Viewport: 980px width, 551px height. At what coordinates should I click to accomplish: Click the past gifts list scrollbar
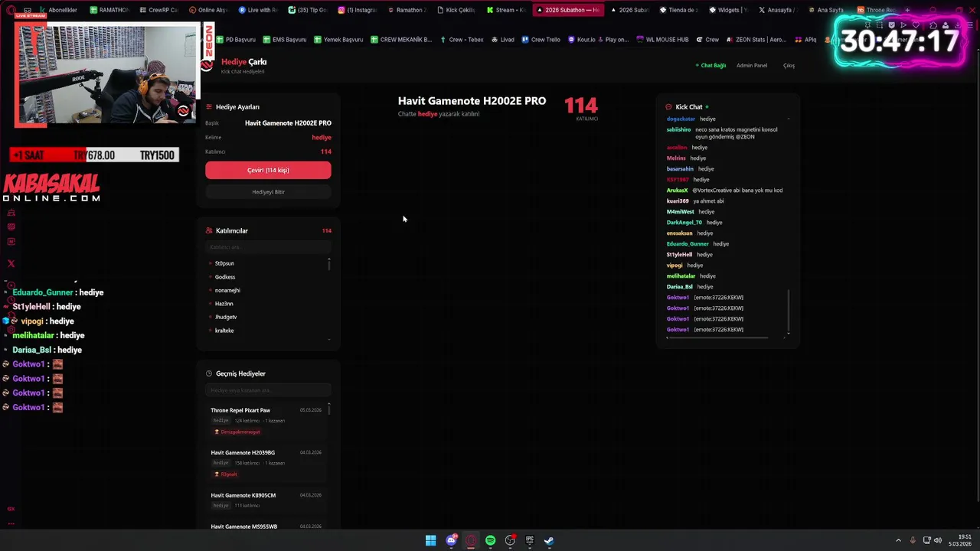point(329,409)
